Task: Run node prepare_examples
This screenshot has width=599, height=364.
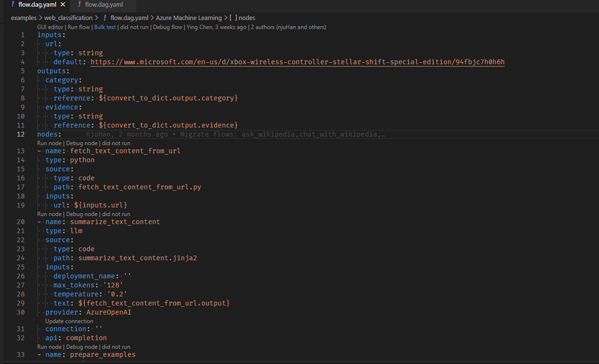Action: coord(49,346)
